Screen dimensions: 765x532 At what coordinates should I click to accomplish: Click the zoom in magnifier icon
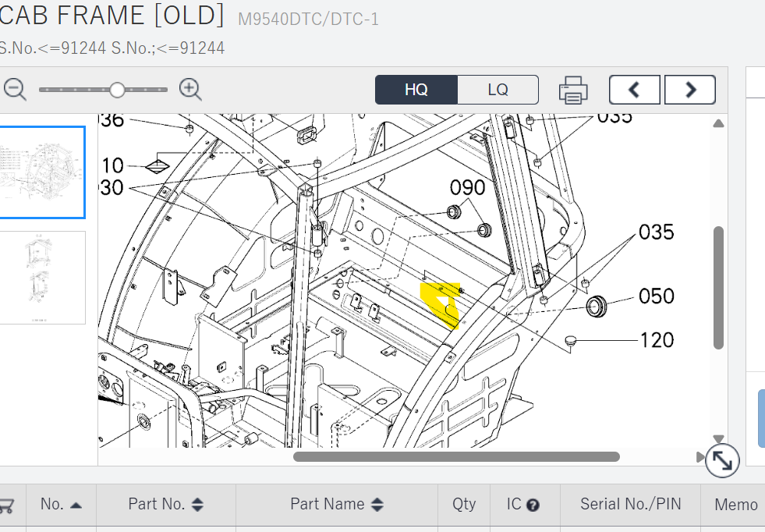(x=190, y=89)
